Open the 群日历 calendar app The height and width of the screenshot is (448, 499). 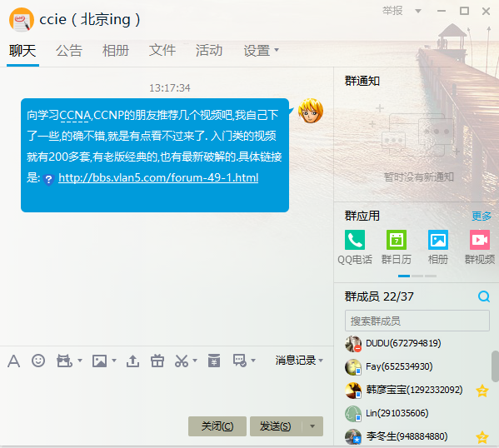pos(397,247)
